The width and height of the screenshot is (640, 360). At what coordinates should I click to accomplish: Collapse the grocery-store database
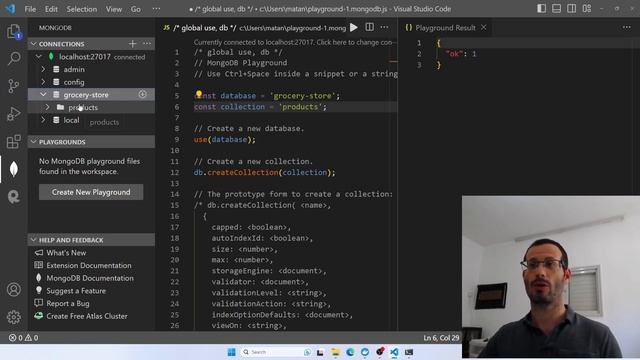[43, 94]
